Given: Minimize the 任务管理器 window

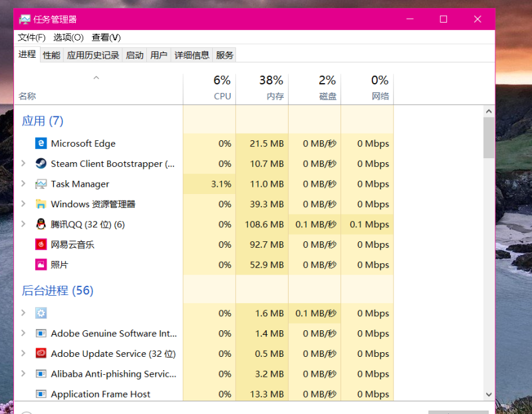Looking at the screenshot, I should [x=410, y=19].
